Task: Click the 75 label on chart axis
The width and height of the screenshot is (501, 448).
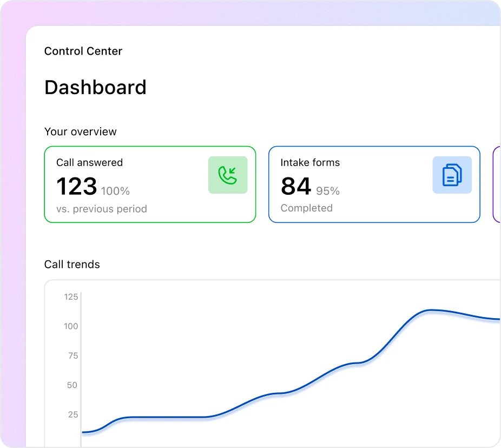Action: pos(72,356)
